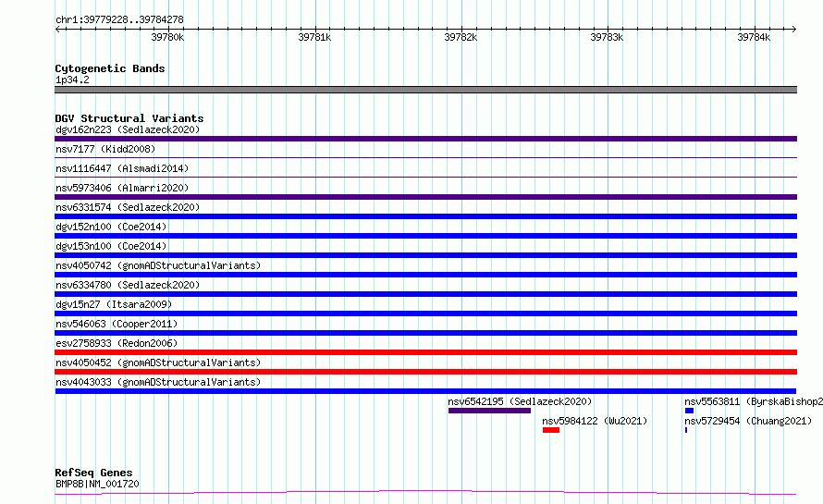This screenshot has height=504, width=823.
Task: Click the blue nsv4043033 variant bar
Action: tap(425, 391)
